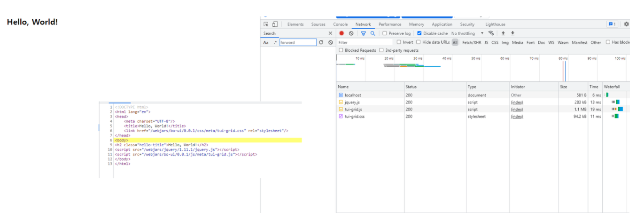Image resolution: width=644 pixels, height=221 pixels.
Task: Open the Lighthouse tab
Action: (496, 24)
